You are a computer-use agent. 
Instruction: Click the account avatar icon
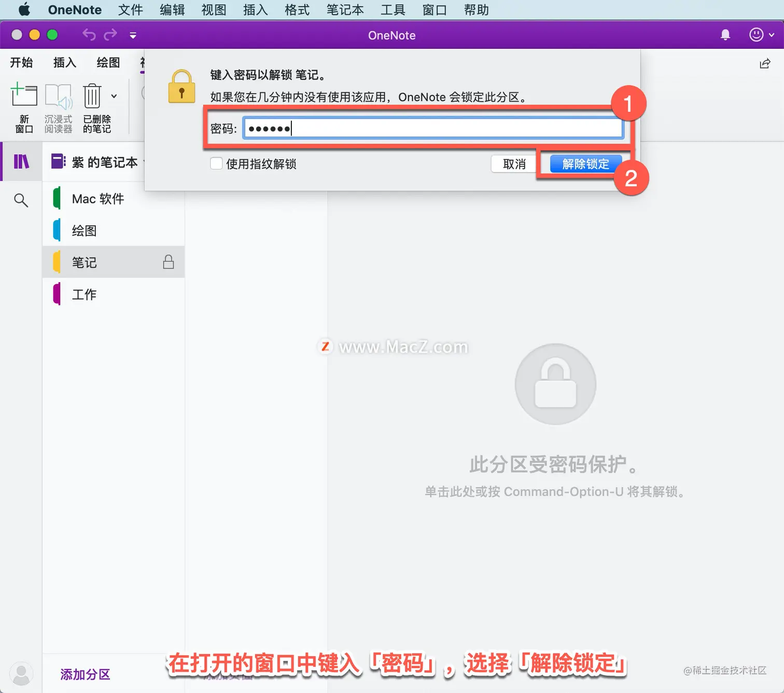[21, 674]
